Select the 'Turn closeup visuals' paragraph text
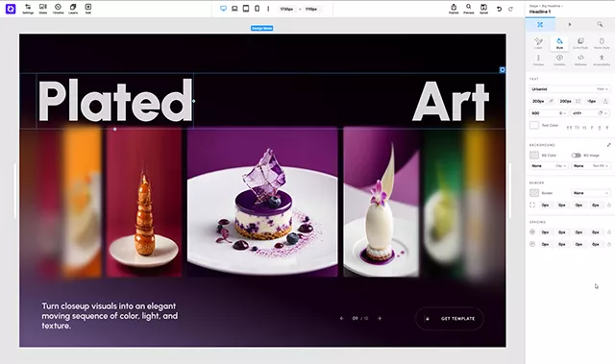 110,316
